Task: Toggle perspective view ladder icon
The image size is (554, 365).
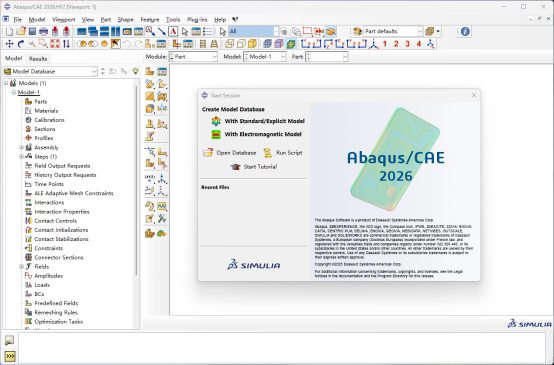Action: (x=214, y=44)
